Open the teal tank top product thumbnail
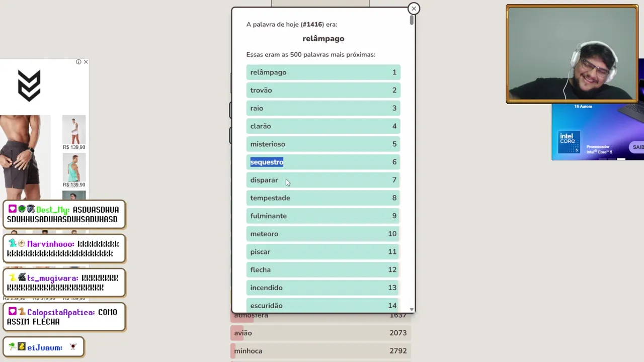The image size is (644, 362). click(x=74, y=168)
